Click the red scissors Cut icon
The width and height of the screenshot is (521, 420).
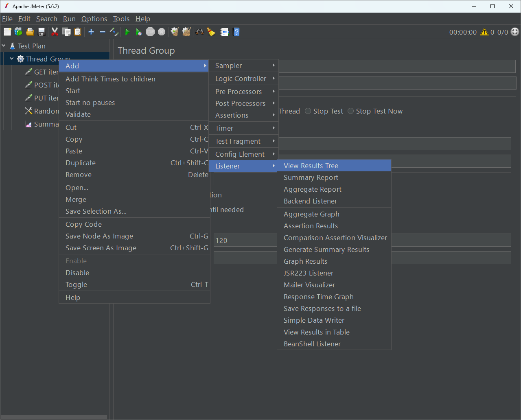(55, 32)
